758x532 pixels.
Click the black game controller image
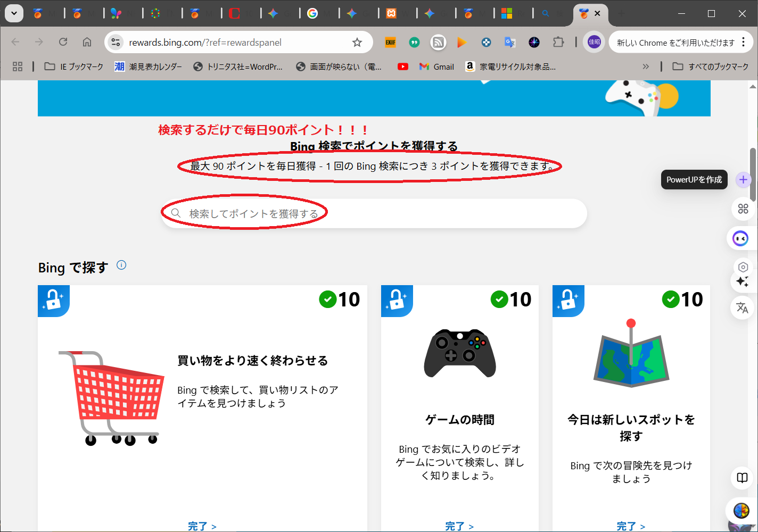[x=460, y=353]
